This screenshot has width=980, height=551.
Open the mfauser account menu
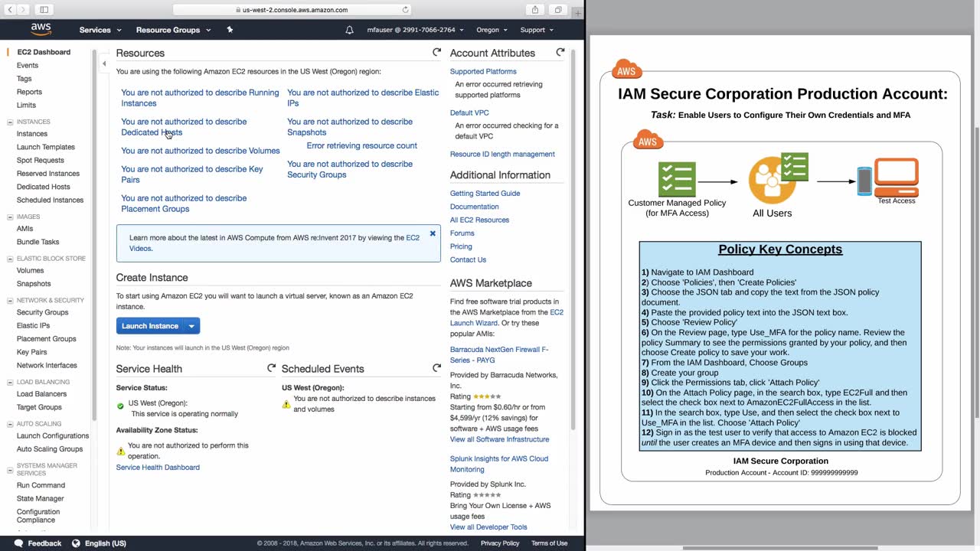pyautogui.click(x=414, y=30)
